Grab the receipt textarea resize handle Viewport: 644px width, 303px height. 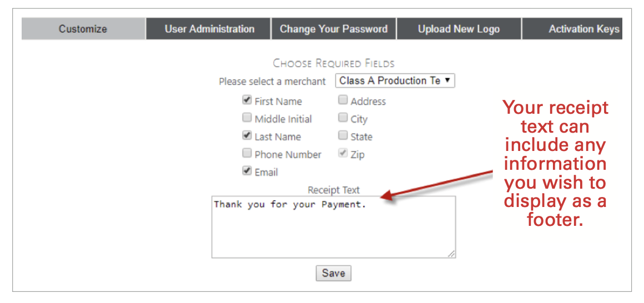(451, 254)
